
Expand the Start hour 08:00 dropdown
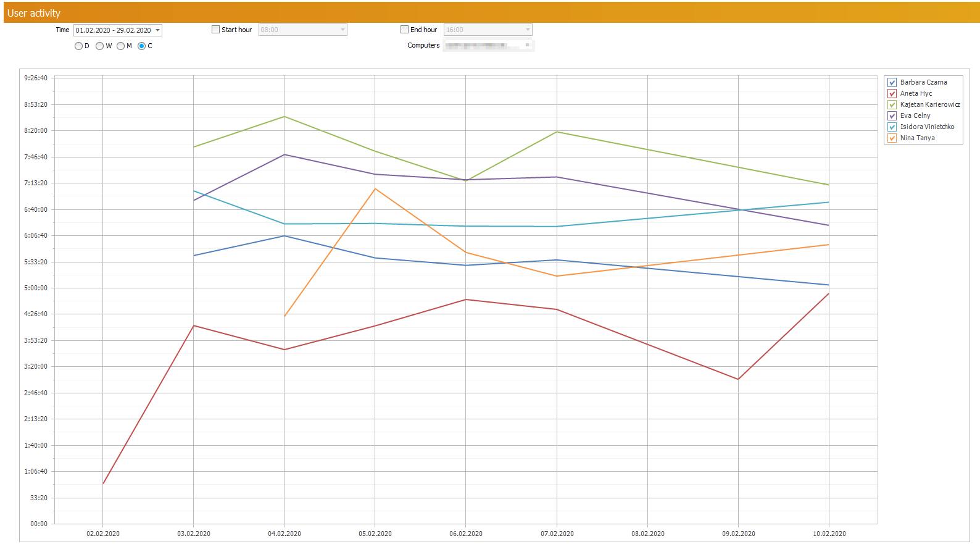[343, 30]
